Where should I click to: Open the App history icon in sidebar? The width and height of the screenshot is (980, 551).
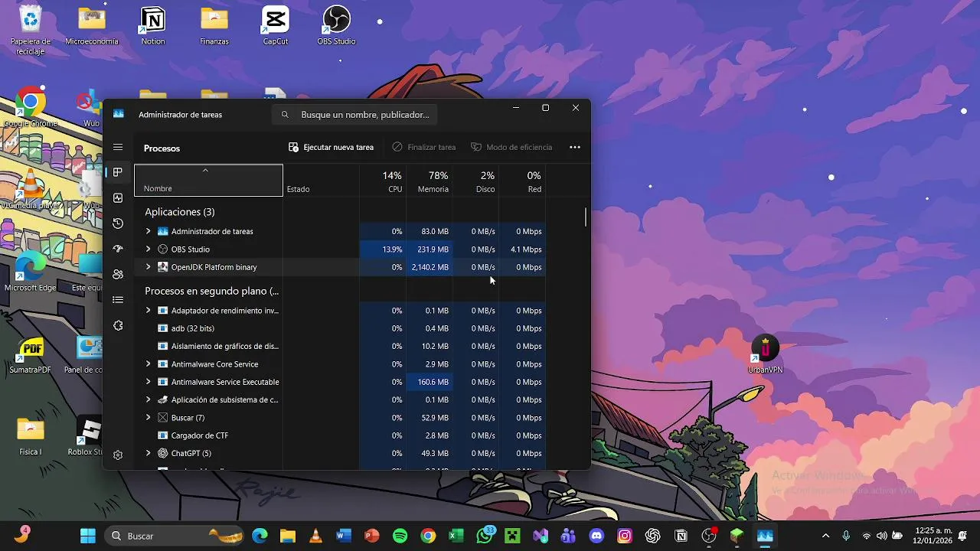[x=118, y=223]
